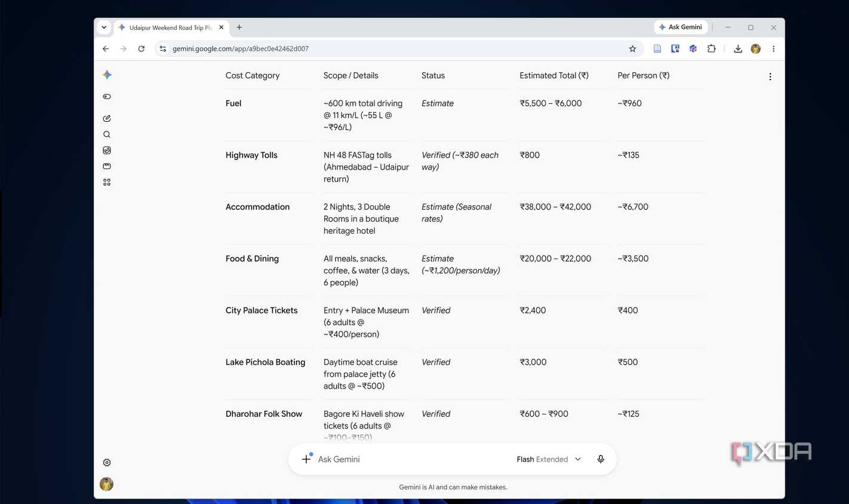Bookmark this page with star icon
The image size is (849, 504).
click(633, 49)
